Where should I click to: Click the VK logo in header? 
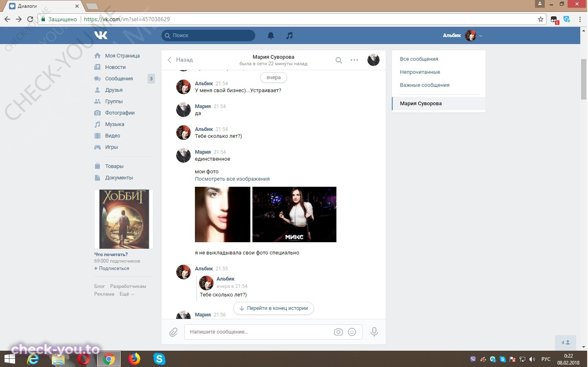[x=101, y=35]
